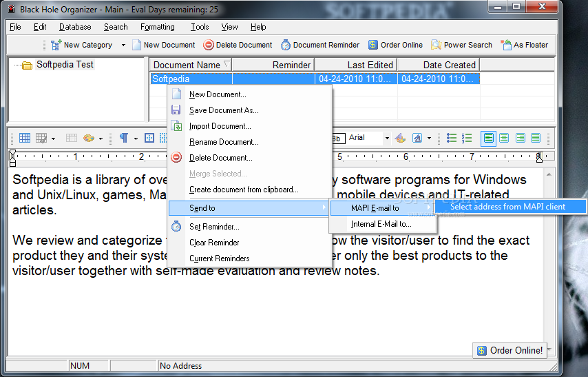Choose Import Document... in context menu
The image size is (588, 377).
tap(249, 126)
